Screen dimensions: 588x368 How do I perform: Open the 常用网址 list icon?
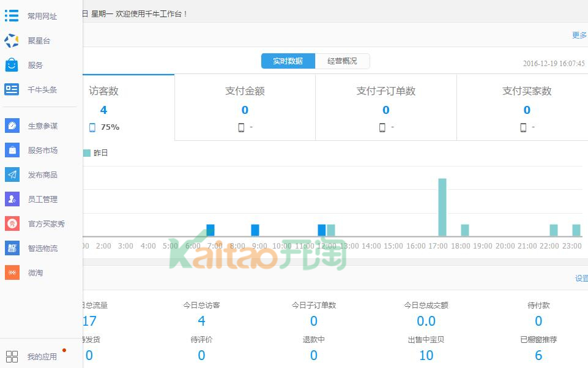coord(12,16)
